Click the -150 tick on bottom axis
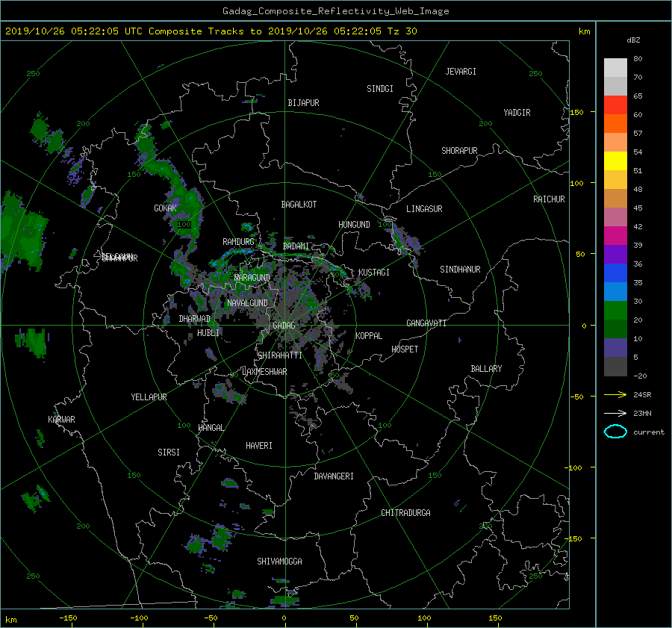 pos(68,618)
